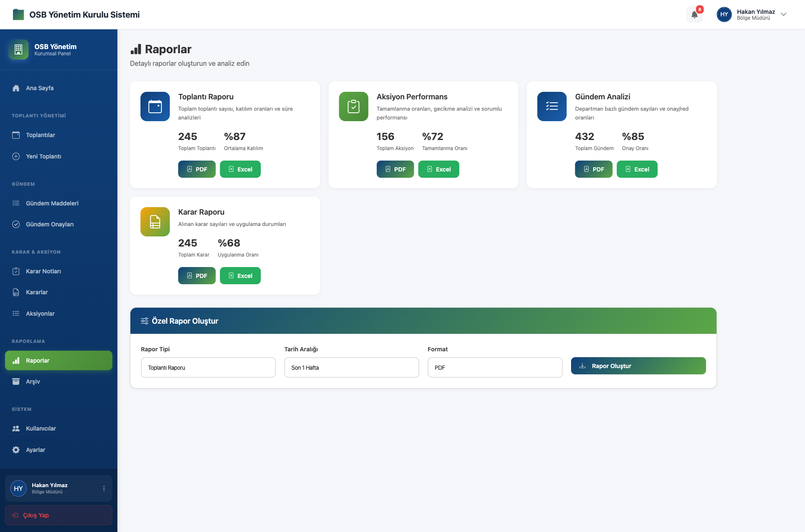This screenshot has height=532, width=805.
Task: Open the Tarih Aralığı dropdown
Action: 352,368
